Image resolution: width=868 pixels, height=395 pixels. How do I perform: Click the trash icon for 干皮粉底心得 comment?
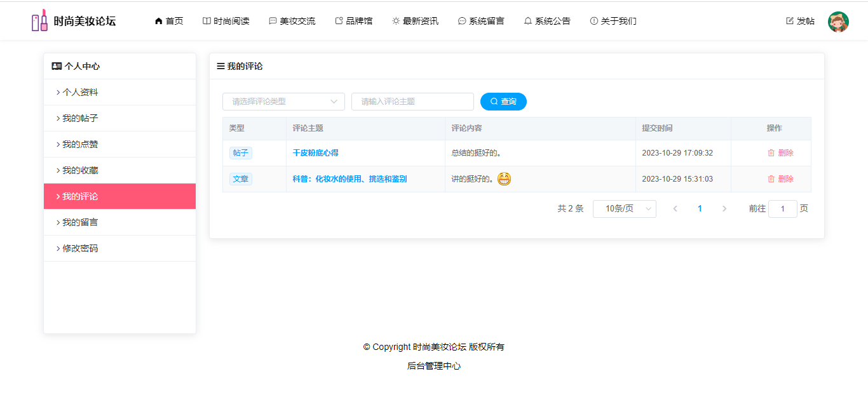pos(771,153)
